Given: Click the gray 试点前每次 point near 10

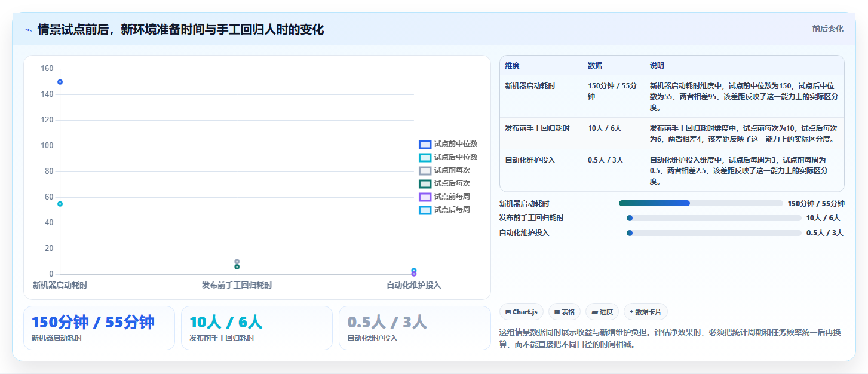Looking at the screenshot, I should click(237, 262).
